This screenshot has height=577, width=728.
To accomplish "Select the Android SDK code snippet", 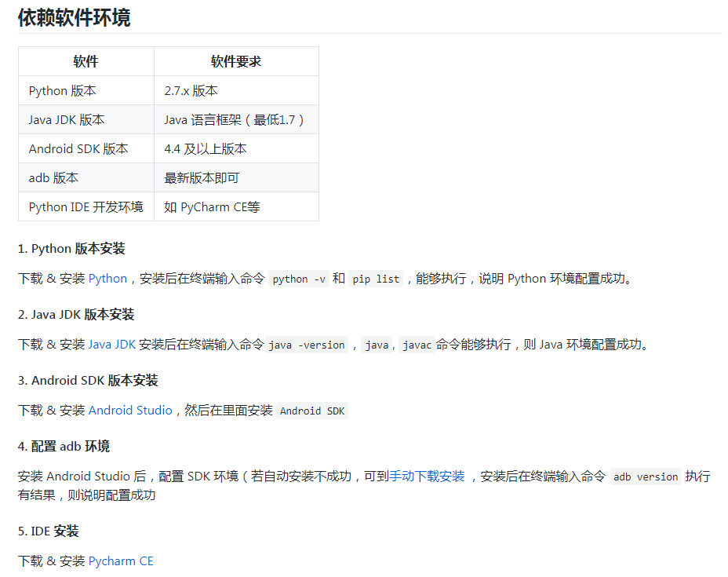I will (311, 411).
